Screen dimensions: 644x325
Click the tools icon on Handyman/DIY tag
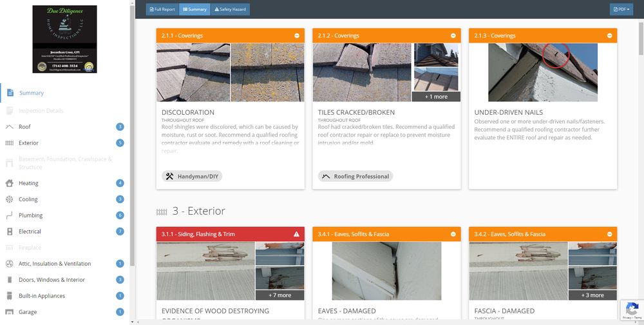click(169, 177)
